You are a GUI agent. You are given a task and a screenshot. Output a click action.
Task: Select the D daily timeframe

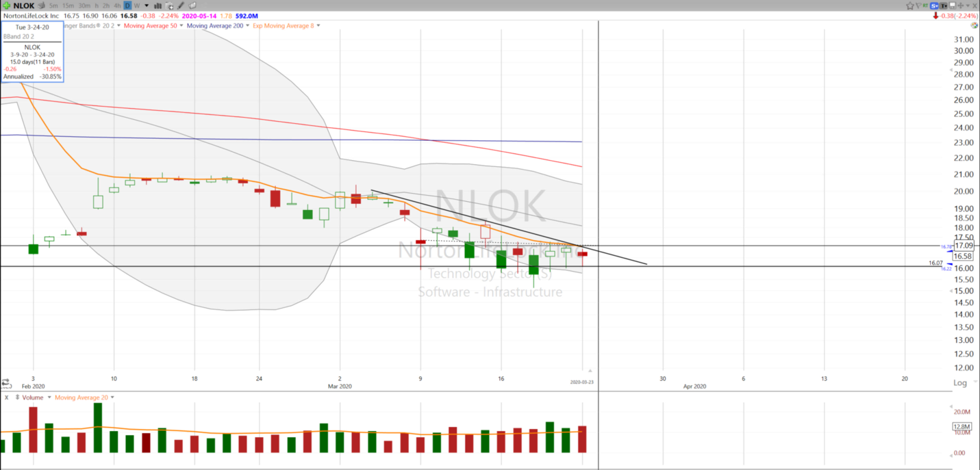127,5
